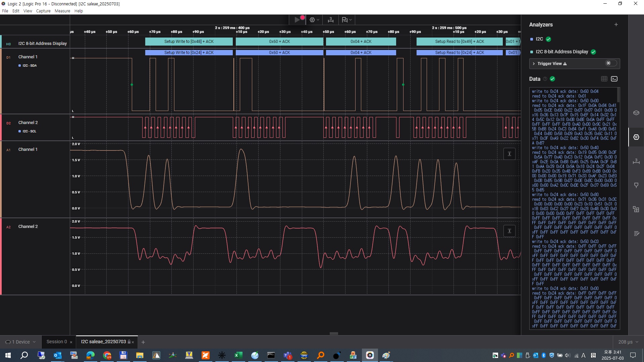
Task: Expand analog Channel 2 graph height
Action: pos(509,231)
